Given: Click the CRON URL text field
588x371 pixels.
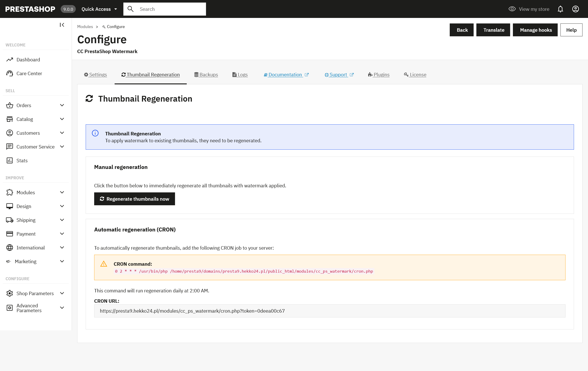Looking at the screenshot, I should [x=329, y=311].
